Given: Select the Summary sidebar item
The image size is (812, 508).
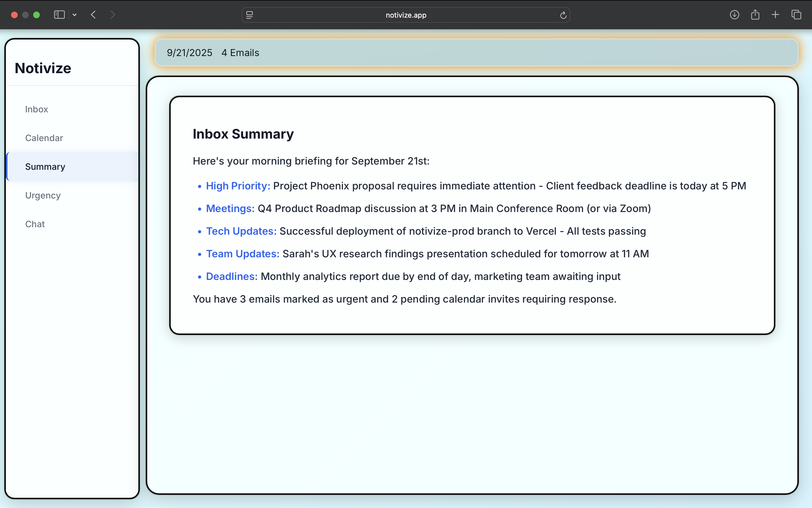Looking at the screenshot, I should tap(45, 167).
